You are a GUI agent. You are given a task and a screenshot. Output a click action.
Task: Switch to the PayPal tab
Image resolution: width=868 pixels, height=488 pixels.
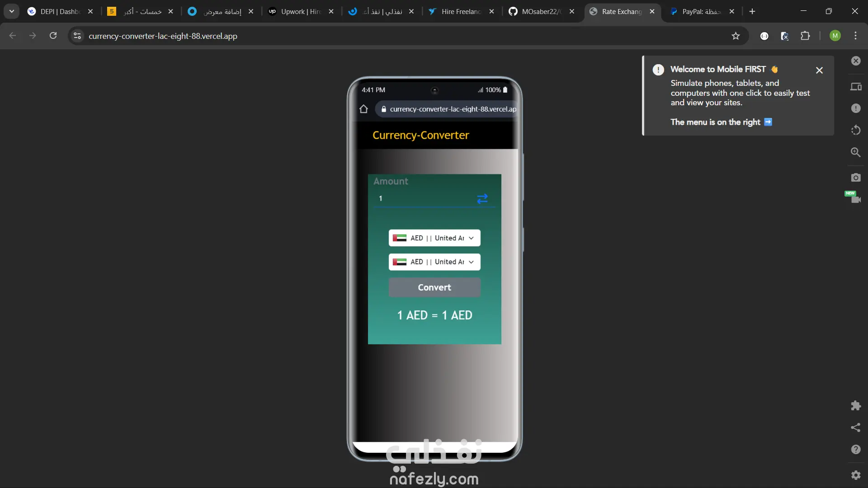(701, 12)
